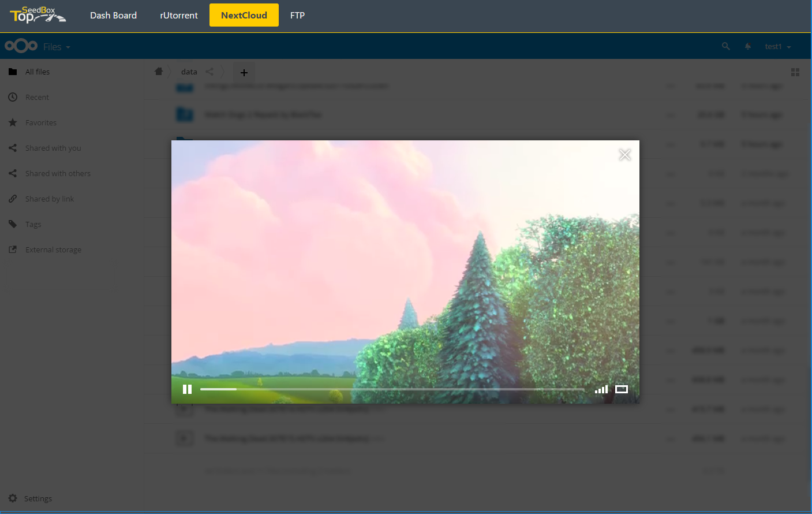The height and width of the screenshot is (514, 812).
Task: Switch to the rUtorrent tab
Action: tap(179, 15)
